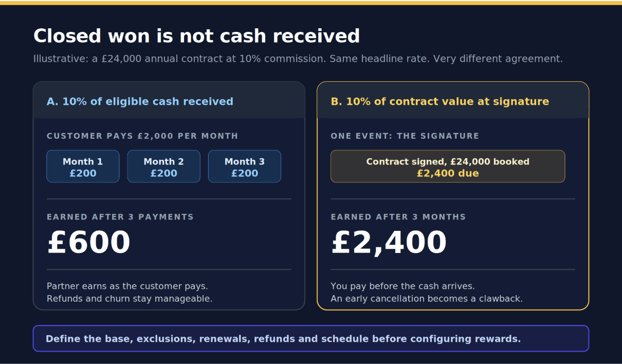Select the Month 2 £200 payment box
This screenshot has width=622, height=364.
[163, 166]
